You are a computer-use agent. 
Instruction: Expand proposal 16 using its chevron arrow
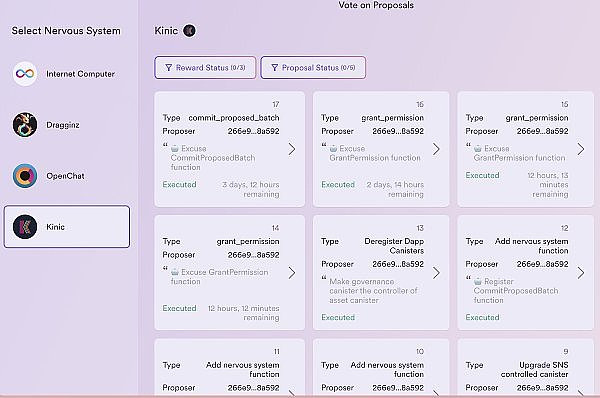click(436, 149)
